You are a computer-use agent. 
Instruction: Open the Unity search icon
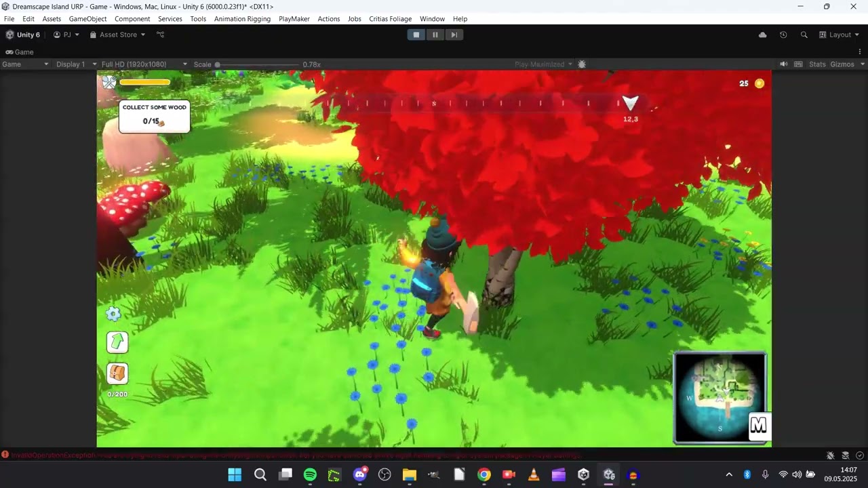point(804,35)
